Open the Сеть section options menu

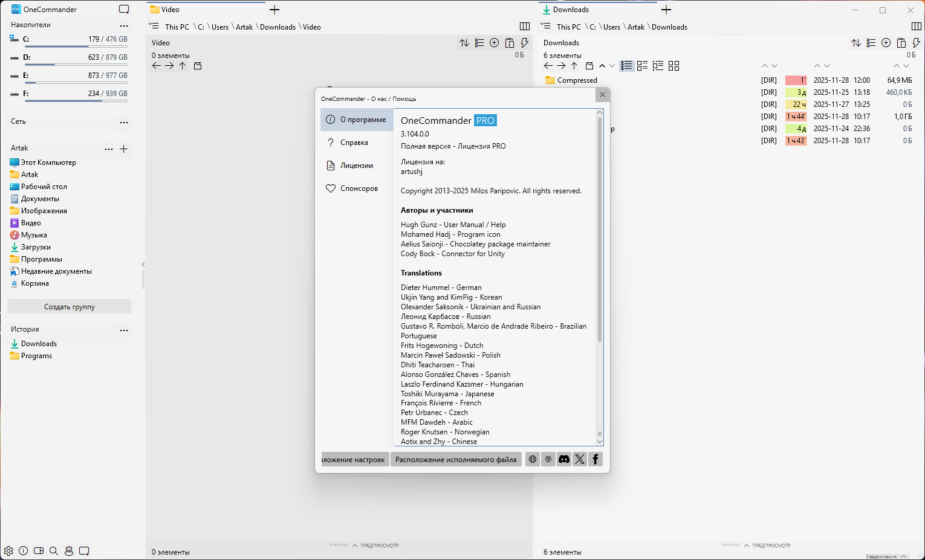point(124,123)
